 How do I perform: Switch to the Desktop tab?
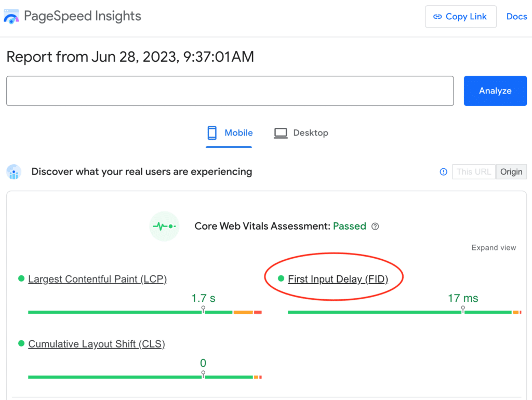click(301, 133)
